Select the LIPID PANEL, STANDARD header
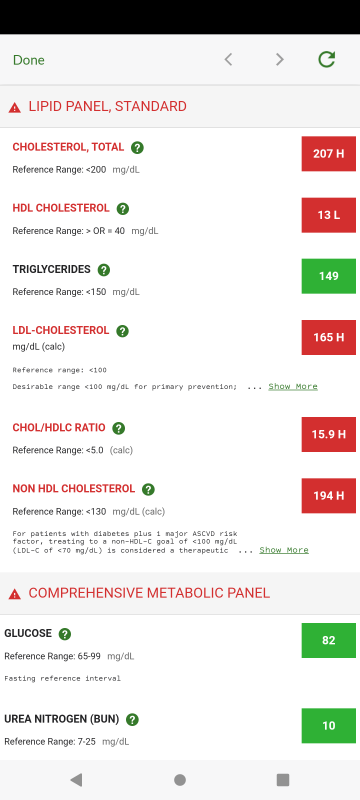Image resolution: width=360 pixels, height=800 pixels. point(180,107)
